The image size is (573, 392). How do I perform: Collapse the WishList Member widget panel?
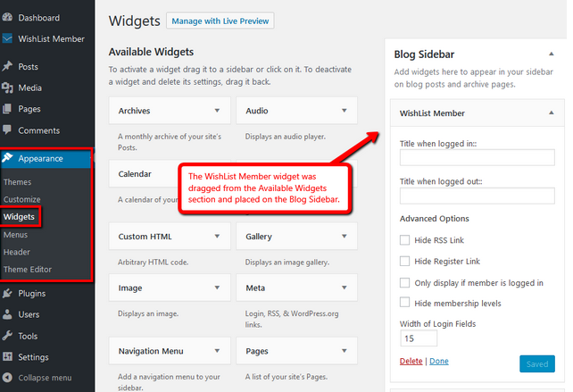[552, 113]
